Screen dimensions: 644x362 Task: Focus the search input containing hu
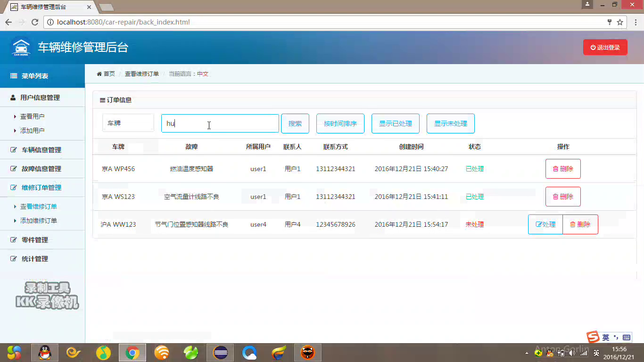pyautogui.click(x=220, y=123)
